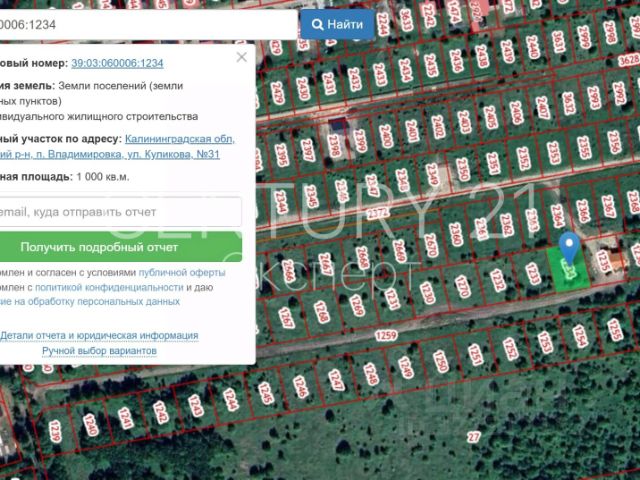Select parcel 1231 on the map
The image size is (640, 480).
coord(392,299)
